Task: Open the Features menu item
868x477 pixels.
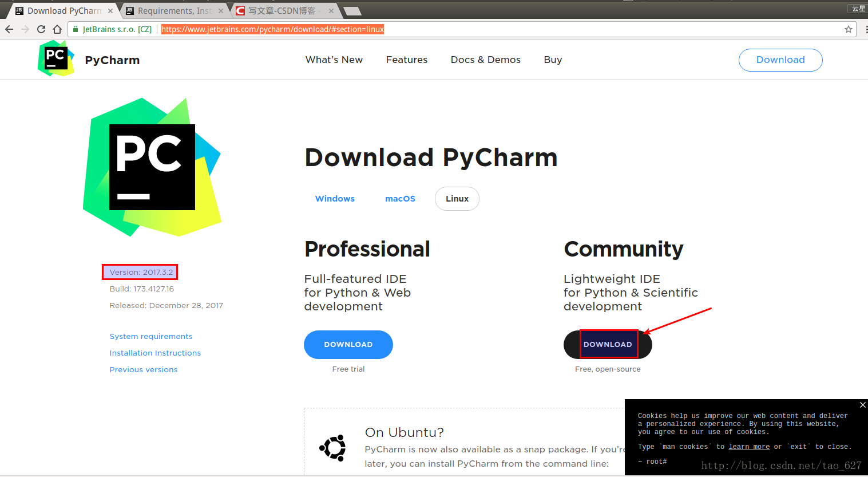Action: coord(407,60)
